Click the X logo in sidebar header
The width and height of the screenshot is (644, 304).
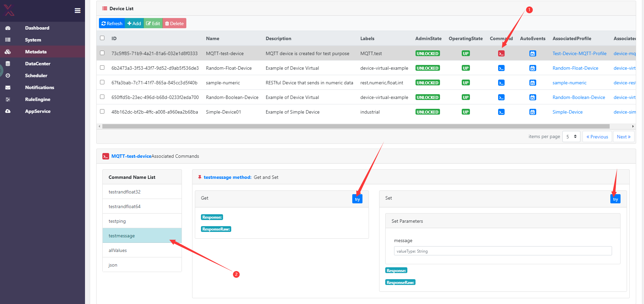[x=9, y=10]
